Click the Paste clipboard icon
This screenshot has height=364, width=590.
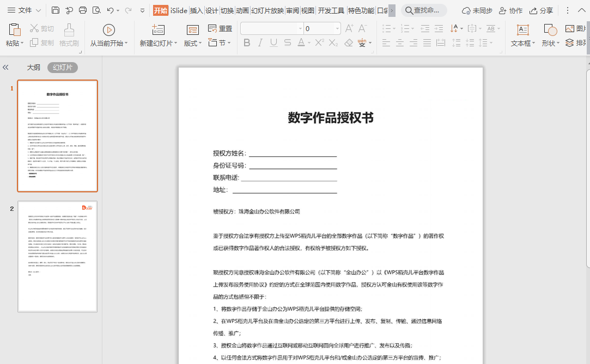point(14,30)
